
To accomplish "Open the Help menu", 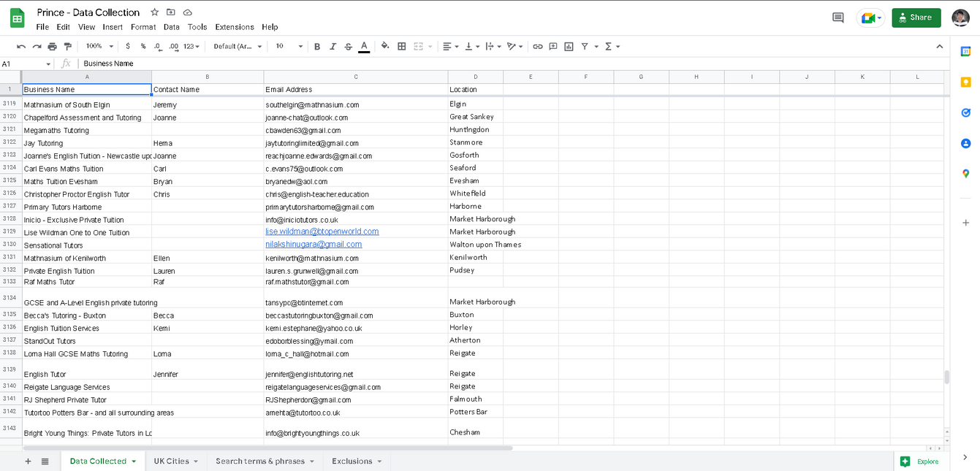I will tap(270, 27).
